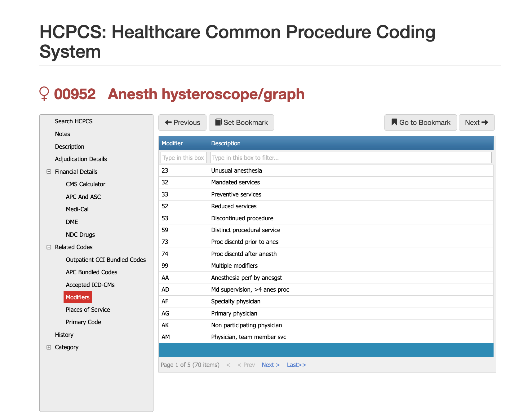Select the highlighted Modifiers item
This screenshot has height=419, width=532.
tap(78, 297)
